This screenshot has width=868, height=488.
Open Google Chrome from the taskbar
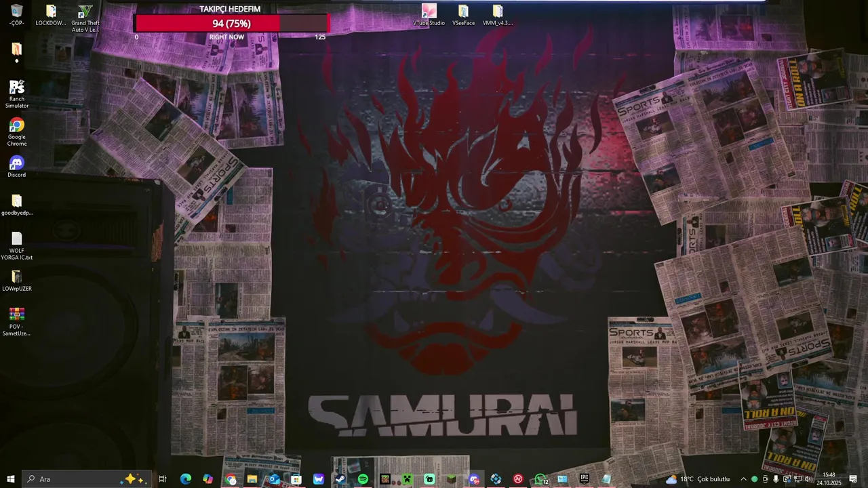tap(231, 479)
